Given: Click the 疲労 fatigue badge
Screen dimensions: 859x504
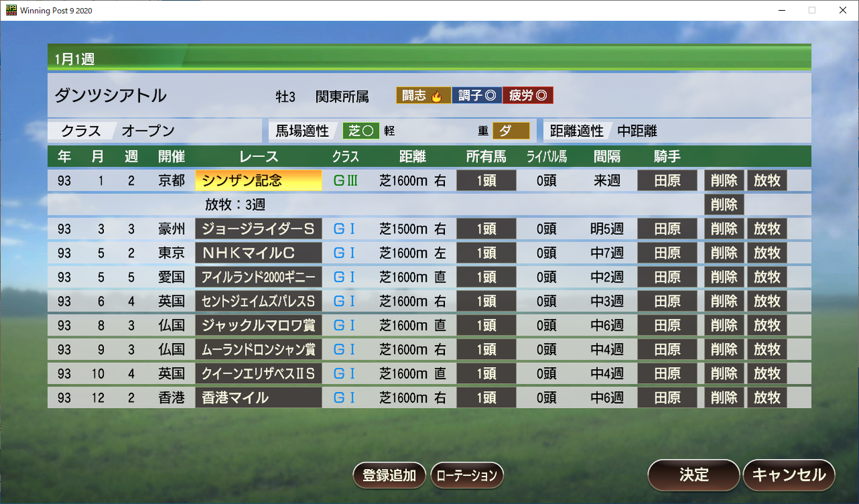Looking at the screenshot, I should point(528,96).
